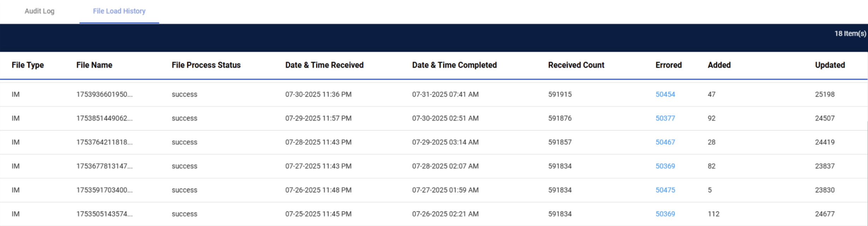The width and height of the screenshot is (868, 226).
Task: Open the 50475 errored count link
Action: [x=665, y=190]
